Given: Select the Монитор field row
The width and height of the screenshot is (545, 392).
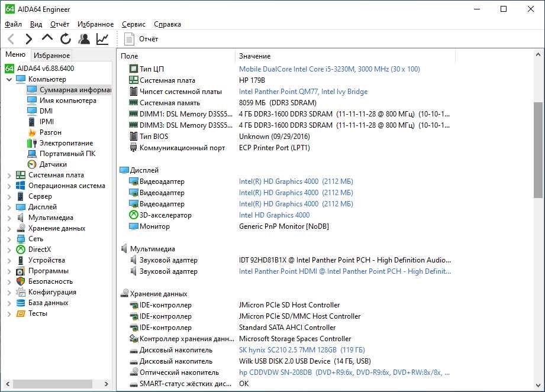Looking at the screenshot, I should [285, 226].
